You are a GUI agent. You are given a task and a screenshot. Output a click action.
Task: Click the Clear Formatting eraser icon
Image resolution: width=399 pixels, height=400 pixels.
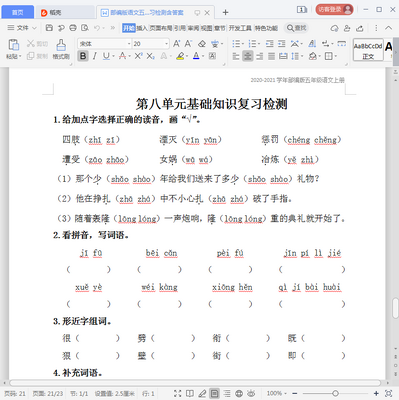(x=202, y=43)
